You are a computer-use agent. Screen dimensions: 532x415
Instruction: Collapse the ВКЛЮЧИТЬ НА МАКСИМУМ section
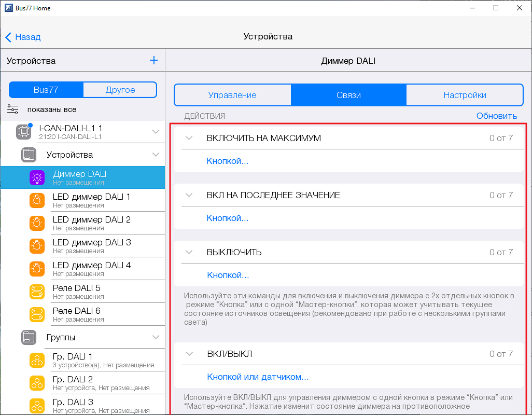click(189, 138)
